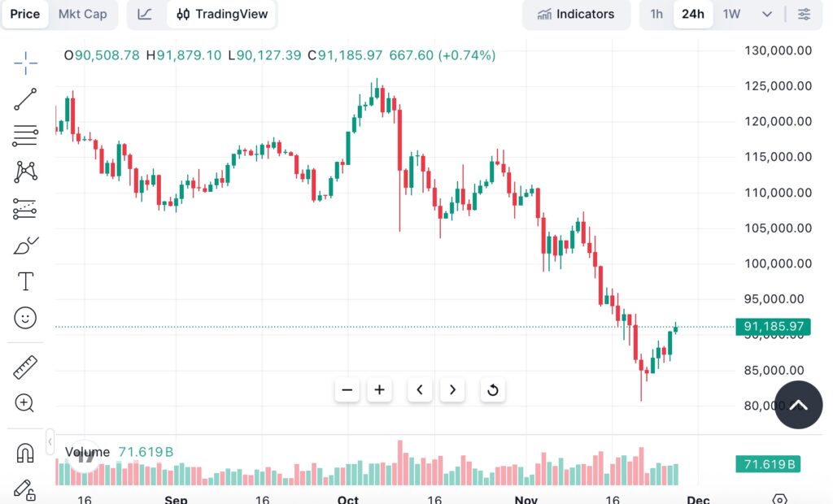
Task: Select the zoom-in magnifier tool
Action: 24,403
